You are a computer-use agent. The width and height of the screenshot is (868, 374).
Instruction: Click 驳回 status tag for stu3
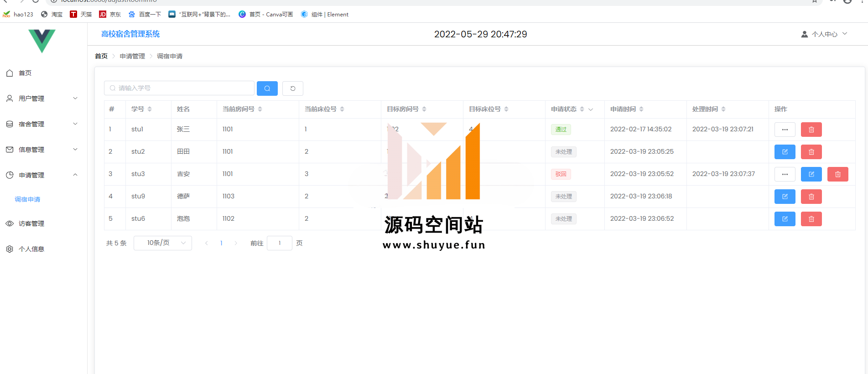coord(561,174)
